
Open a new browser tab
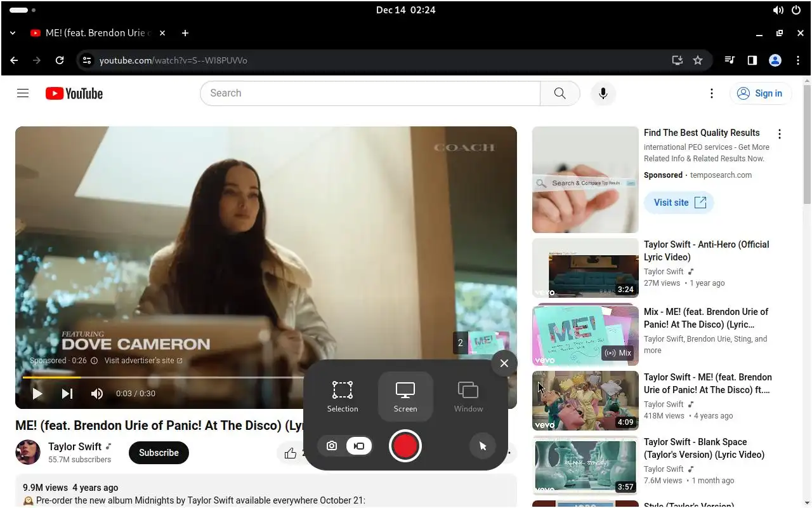(185, 33)
